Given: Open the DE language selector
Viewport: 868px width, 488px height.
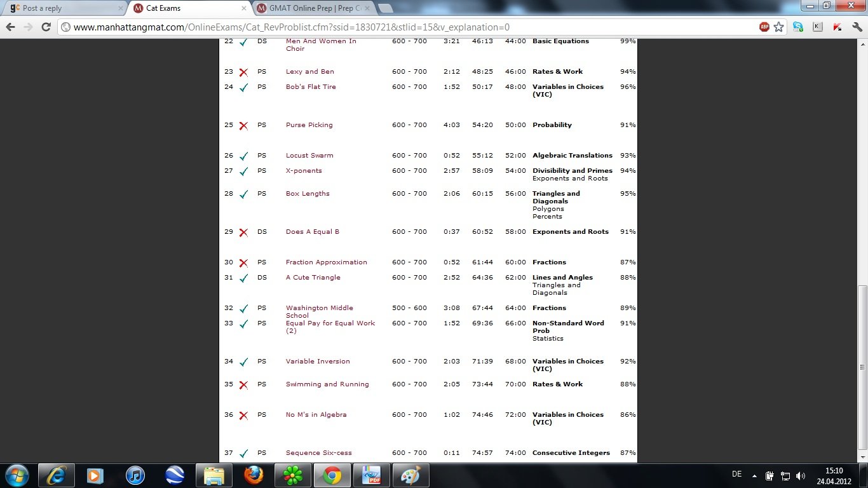Looking at the screenshot, I should click(x=736, y=475).
